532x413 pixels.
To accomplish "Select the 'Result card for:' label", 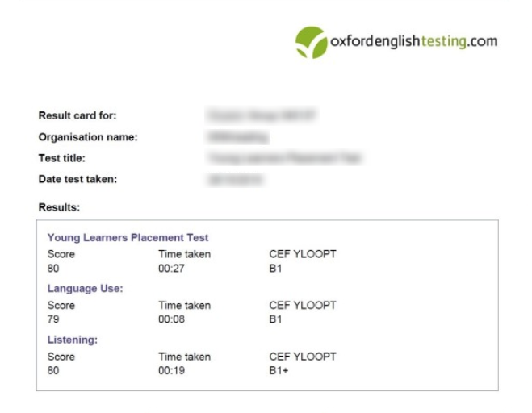I will pos(77,115).
